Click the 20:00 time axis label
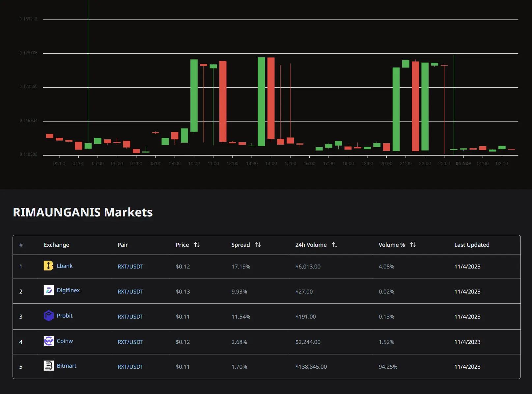Image resolution: width=532 pixels, height=394 pixels. pos(386,163)
